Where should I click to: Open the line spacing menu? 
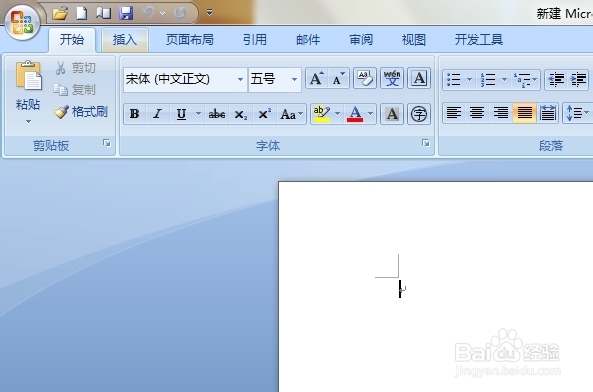point(577,113)
